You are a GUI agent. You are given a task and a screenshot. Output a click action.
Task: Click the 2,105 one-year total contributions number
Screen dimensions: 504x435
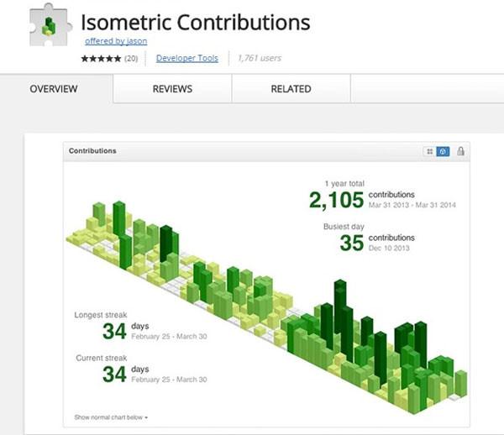[x=336, y=200]
